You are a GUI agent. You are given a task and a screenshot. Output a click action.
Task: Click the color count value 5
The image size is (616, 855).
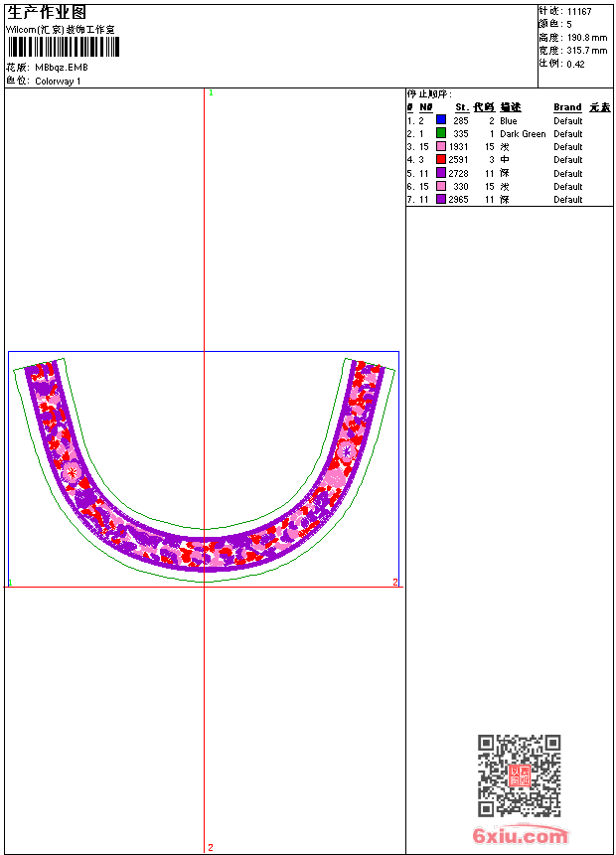coord(569,25)
